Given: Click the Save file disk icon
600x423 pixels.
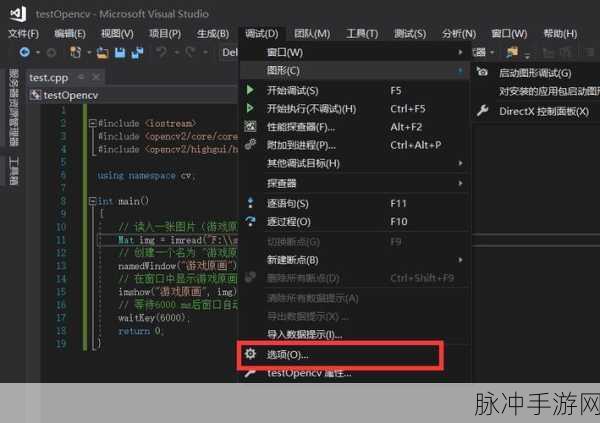Looking at the screenshot, I should coord(120,52).
